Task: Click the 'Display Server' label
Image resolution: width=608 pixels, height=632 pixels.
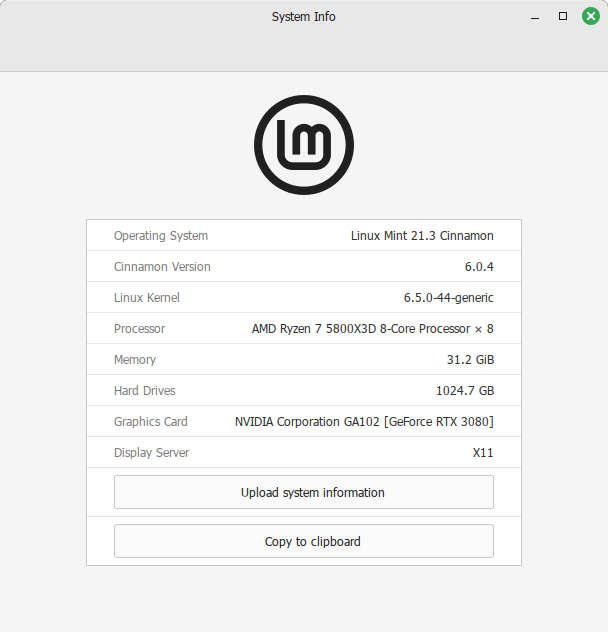Action: (151, 453)
